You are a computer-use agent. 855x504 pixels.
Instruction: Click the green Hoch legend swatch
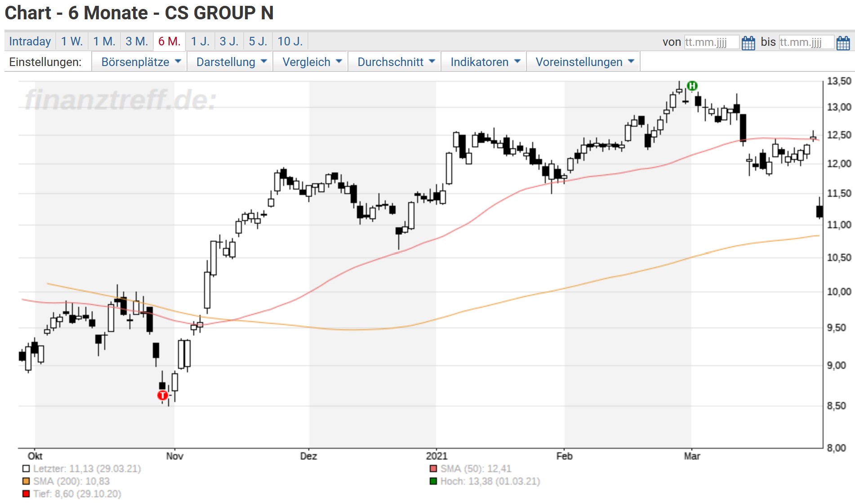click(433, 481)
